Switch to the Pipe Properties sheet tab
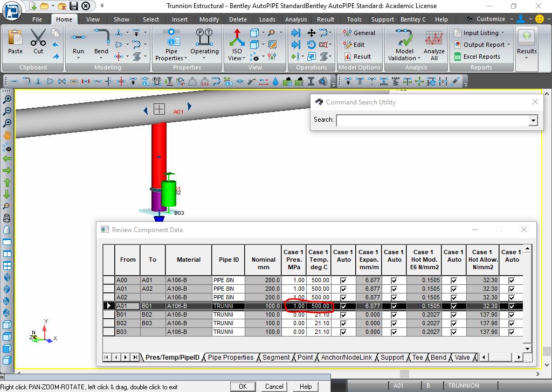 coord(231,358)
